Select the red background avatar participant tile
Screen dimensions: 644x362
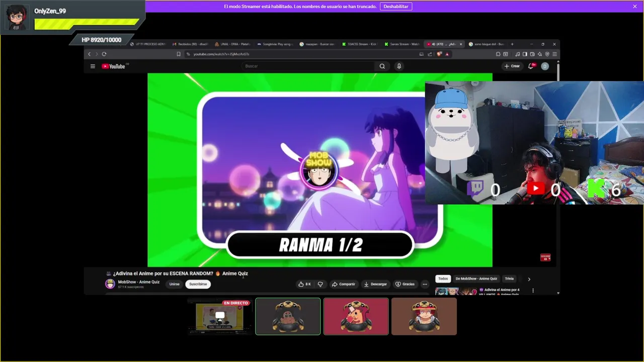[356, 316]
